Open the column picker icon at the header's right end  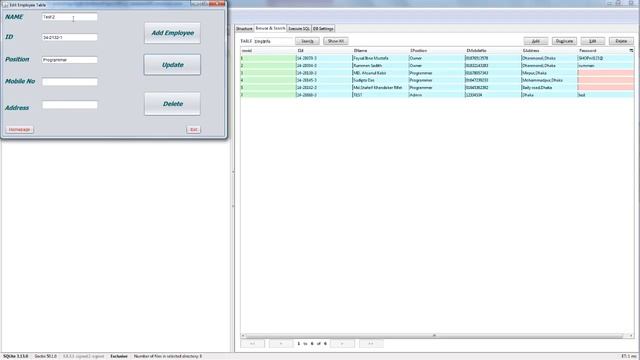point(631,51)
